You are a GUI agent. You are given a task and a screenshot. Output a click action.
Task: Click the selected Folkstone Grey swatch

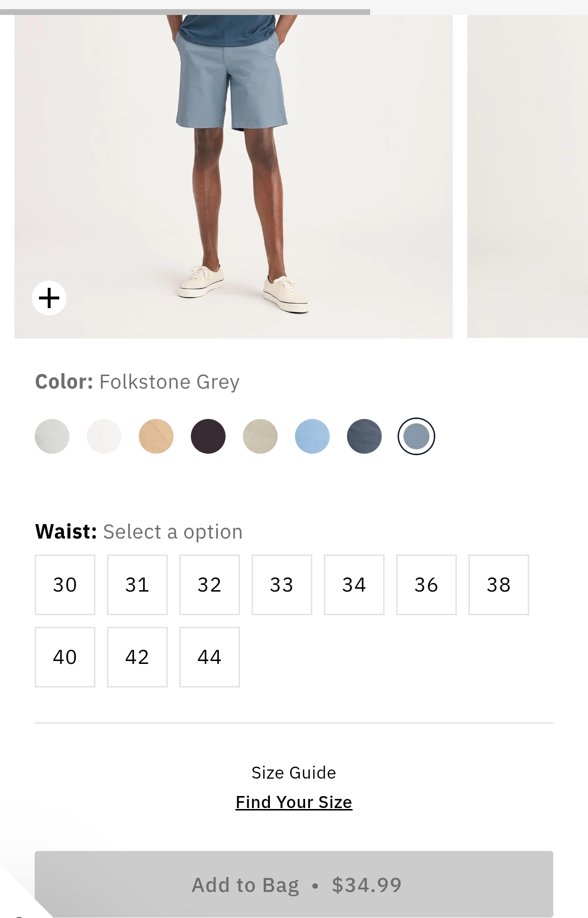pos(416,436)
